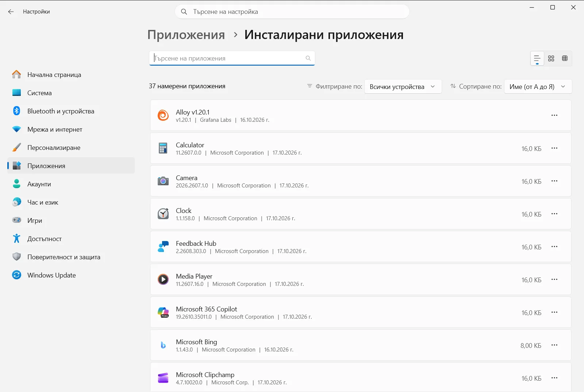Screen dimensions: 584x392
Task: Open Персонализиране section
Action: tap(71, 147)
